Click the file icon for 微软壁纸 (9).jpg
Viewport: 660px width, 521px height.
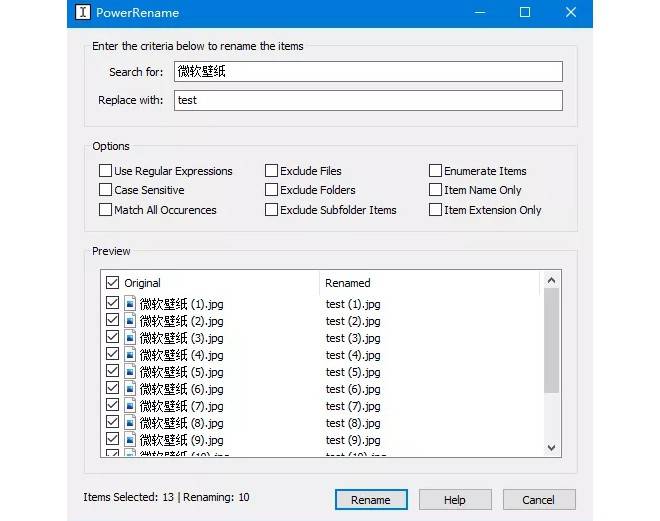pyautogui.click(x=130, y=439)
